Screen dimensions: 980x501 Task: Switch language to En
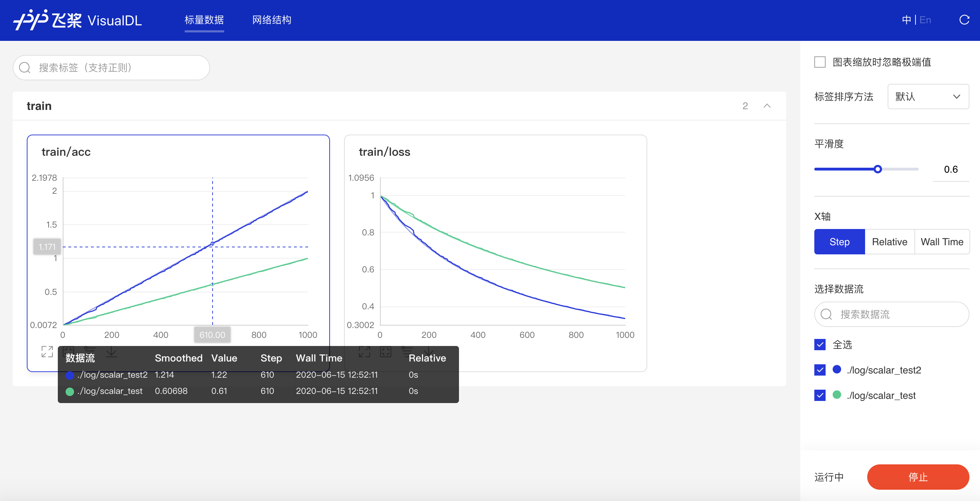coord(925,20)
